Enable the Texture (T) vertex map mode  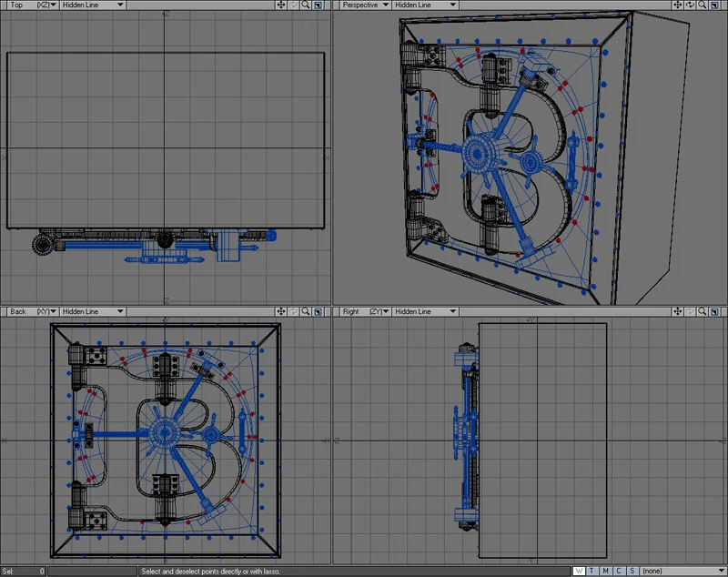click(591, 572)
